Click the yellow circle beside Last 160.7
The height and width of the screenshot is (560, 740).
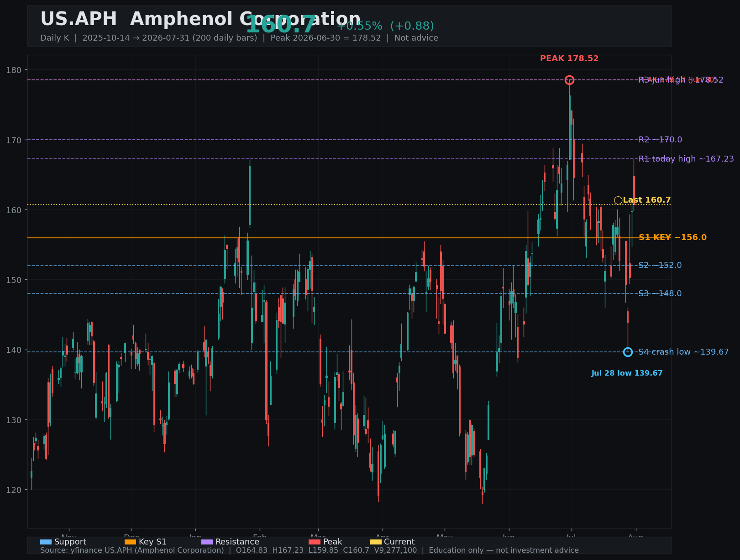(x=618, y=200)
